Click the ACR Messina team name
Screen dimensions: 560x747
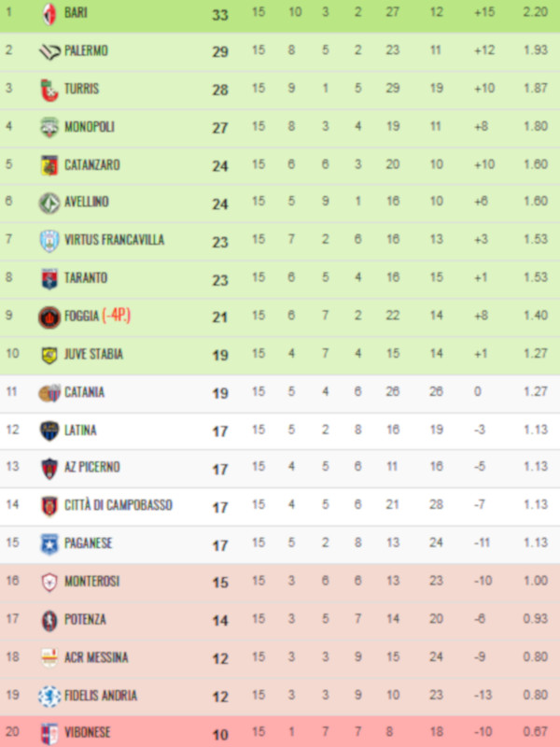click(x=96, y=657)
